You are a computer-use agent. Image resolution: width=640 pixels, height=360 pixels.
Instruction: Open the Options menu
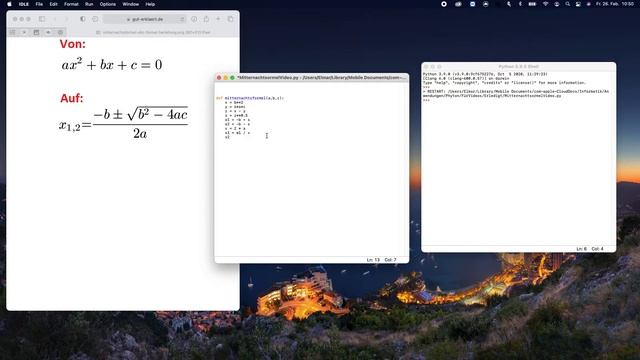point(108,4)
